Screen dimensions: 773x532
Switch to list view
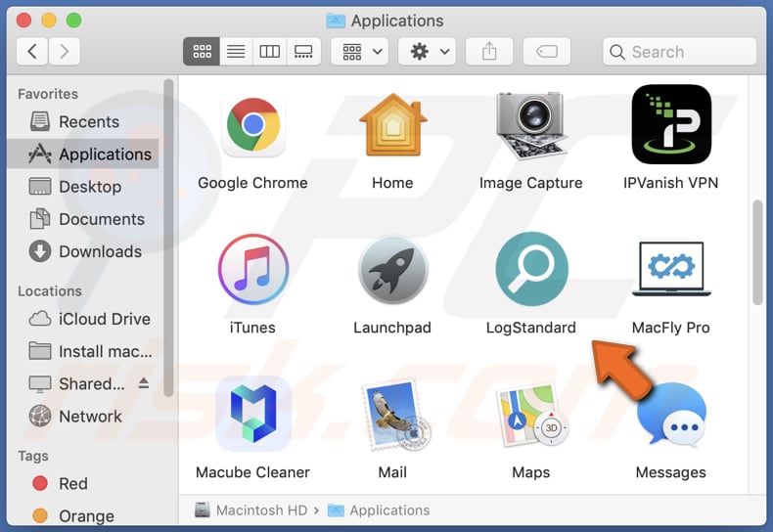click(236, 51)
